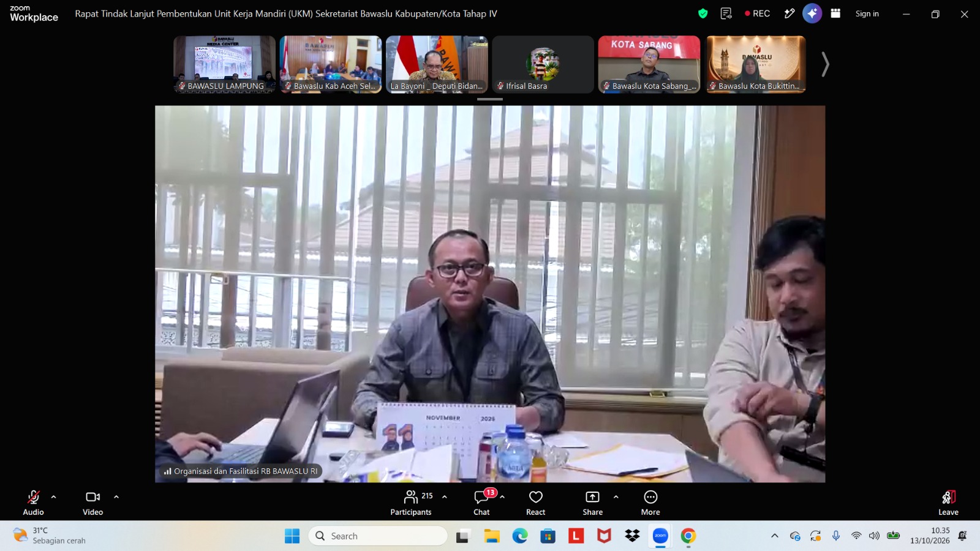Click the Zoom taskbar icon
This screenshot has height=551, width=980.
660,536
